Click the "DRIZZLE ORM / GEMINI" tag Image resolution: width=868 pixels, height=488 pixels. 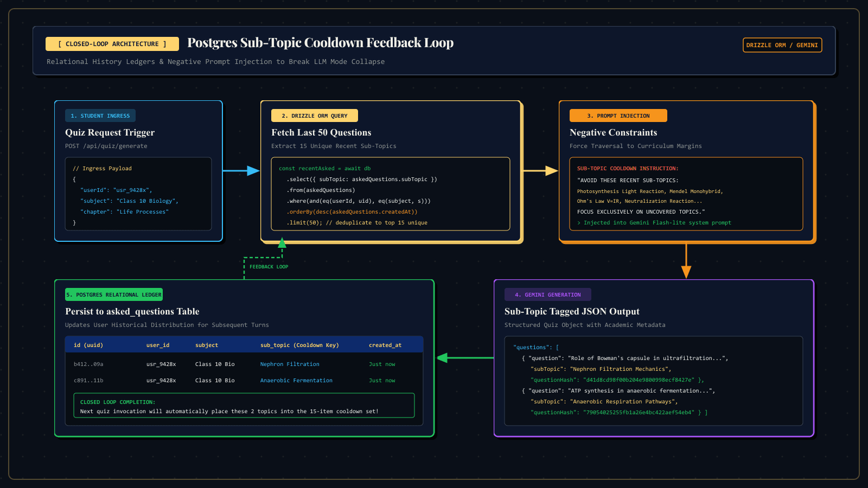782,45
